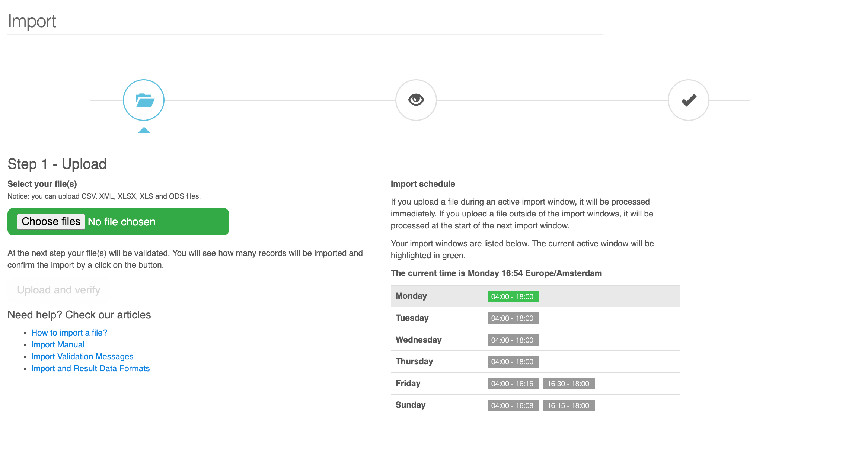Click Friday's 16:30 - 18:00 window badge
Viewport: 868px width, 462px height.
click(569, 383)
